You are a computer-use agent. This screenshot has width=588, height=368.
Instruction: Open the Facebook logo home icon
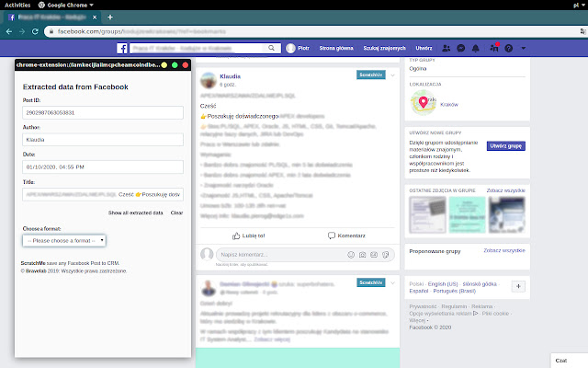coord(122,48)
